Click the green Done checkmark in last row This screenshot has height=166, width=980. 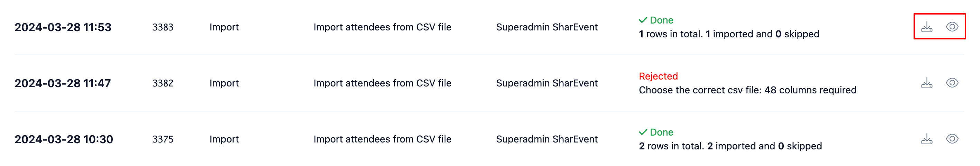point(643,132)
